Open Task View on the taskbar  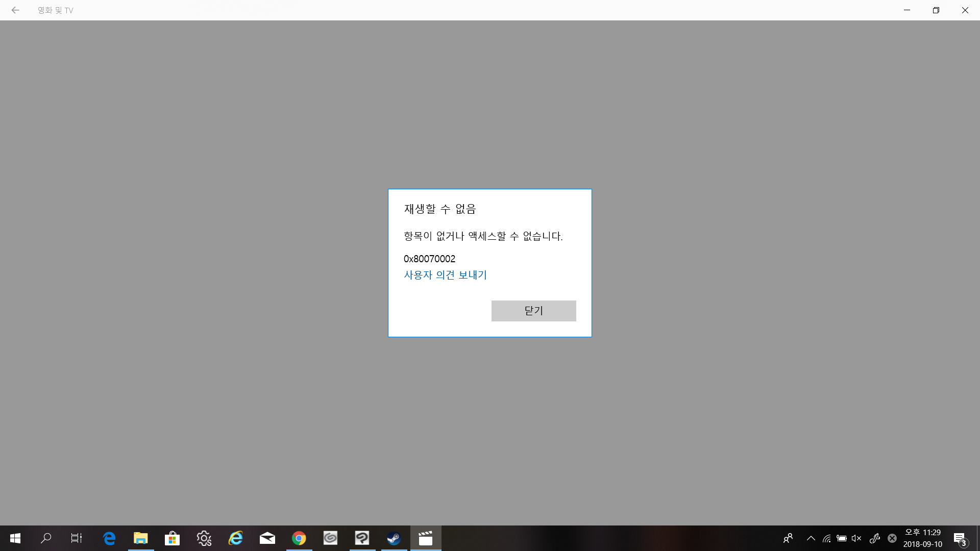77,538
